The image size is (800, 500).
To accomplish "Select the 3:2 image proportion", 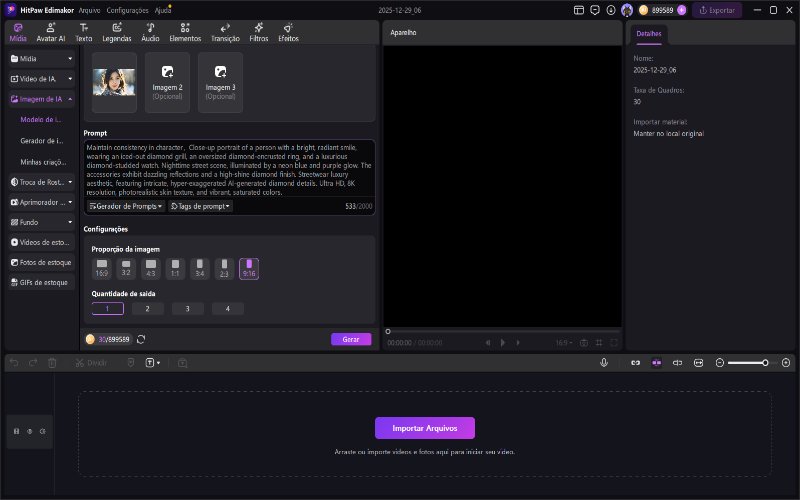I will (x=126, y=268).
